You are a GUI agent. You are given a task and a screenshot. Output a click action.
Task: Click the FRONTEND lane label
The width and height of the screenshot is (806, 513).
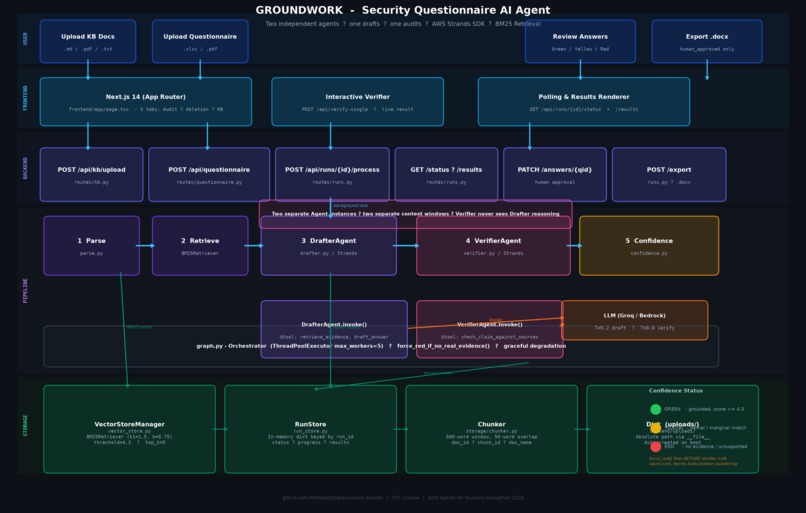click(25, 98)
